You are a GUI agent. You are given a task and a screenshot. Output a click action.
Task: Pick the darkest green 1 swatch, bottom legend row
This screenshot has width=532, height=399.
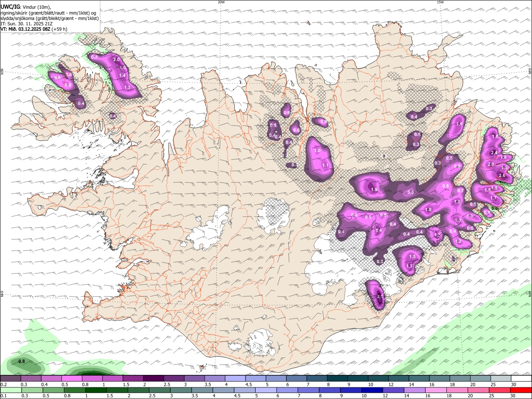click(x=96, y=390)
